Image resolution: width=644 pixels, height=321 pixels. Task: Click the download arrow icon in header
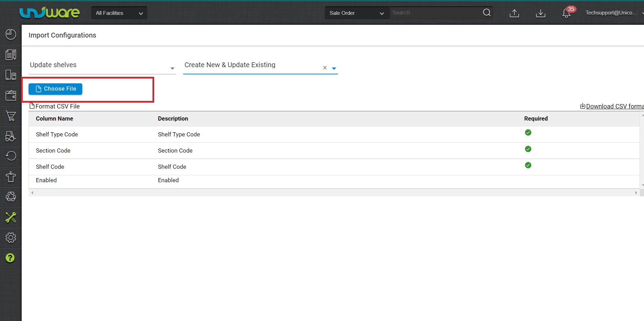pyautogui.click(x=540, y=13)
